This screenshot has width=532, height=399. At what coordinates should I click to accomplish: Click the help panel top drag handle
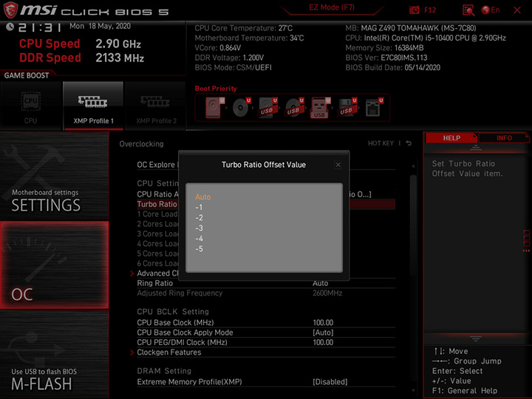476,148
